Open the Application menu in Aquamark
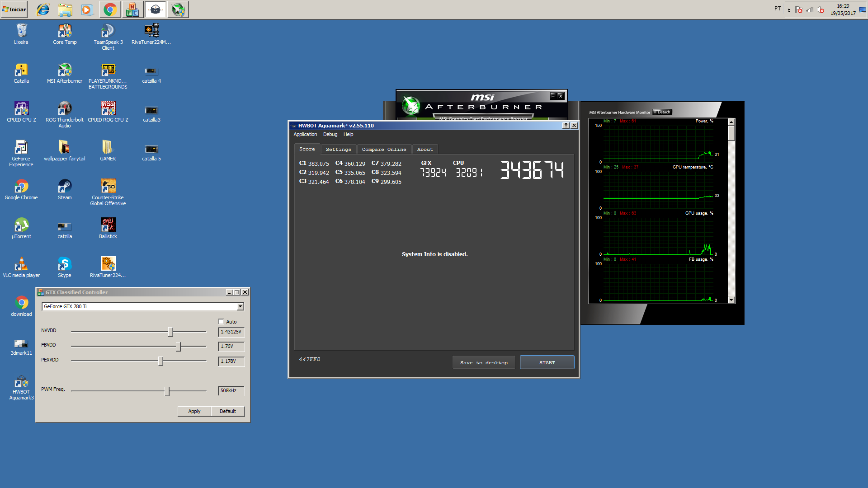The width and height of the screenshot is (868, 488). pos(305,134)
